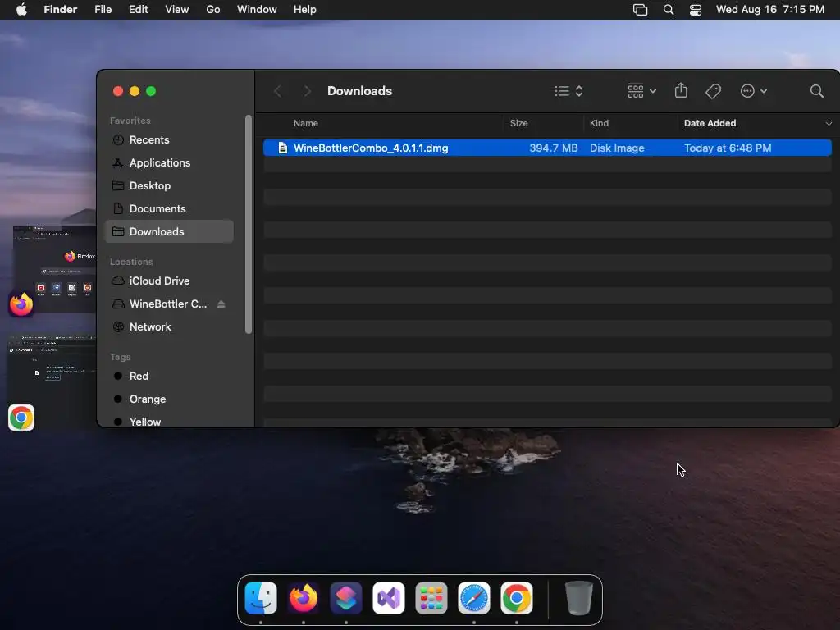Open Shortcuts app from the Dock

pos(346,598)
